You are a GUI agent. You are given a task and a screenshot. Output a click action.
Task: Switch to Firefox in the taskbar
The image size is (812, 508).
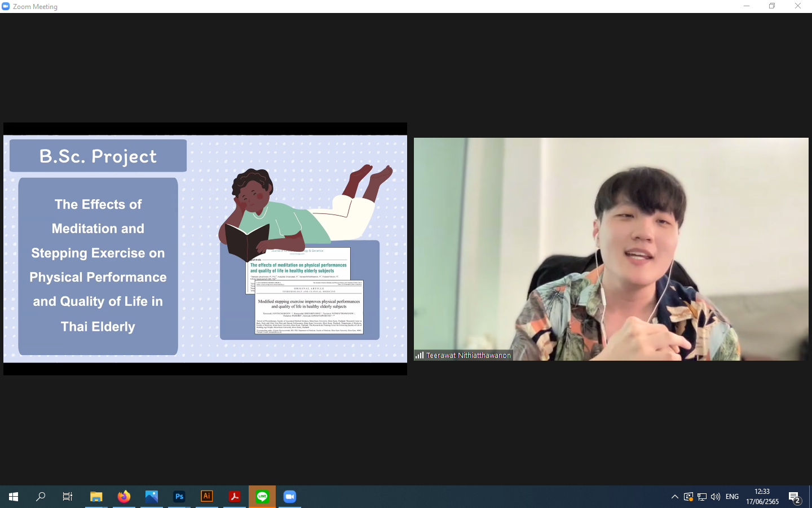pyautogui.click(x=124, y=497)
